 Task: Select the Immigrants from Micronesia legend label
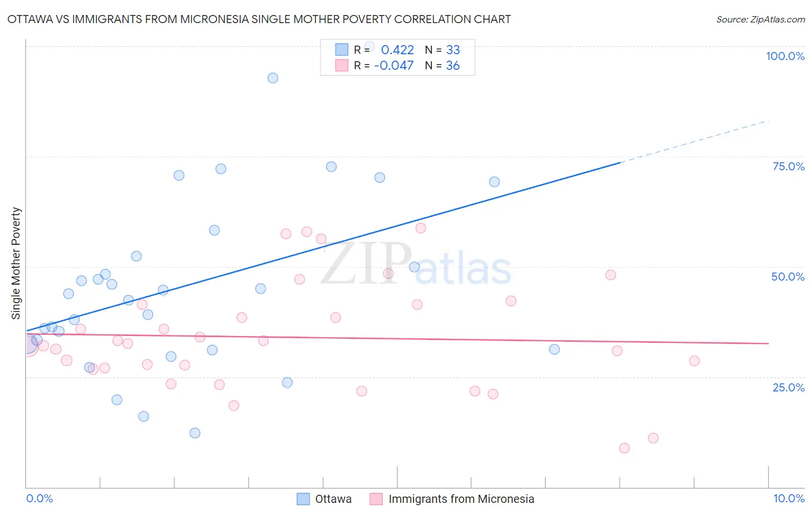[461, 499]
